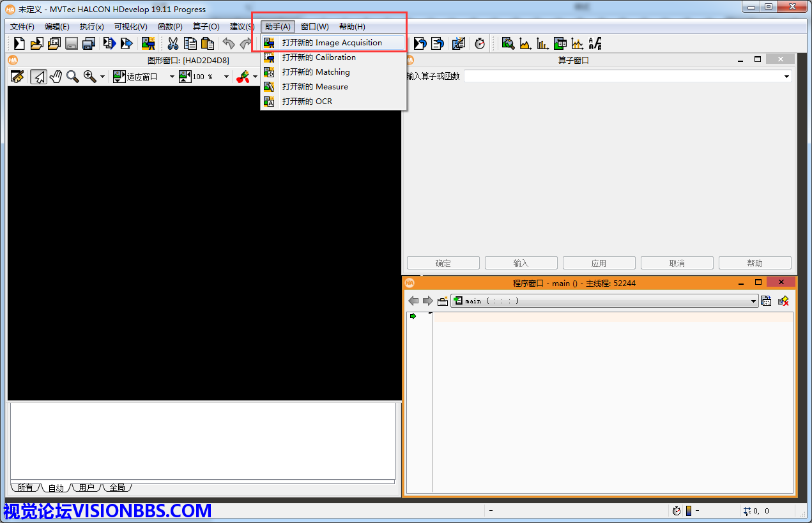
Task: Click the 适应窗口 image size button
Action: coord(135,77)
